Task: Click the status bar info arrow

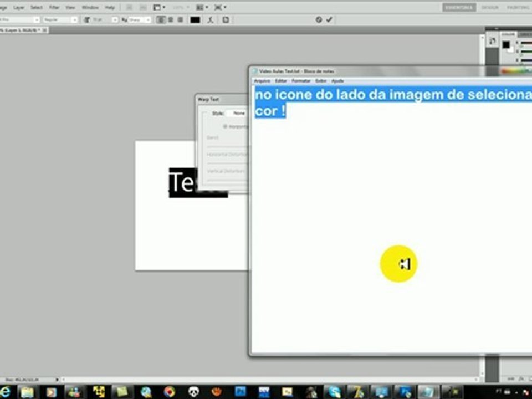Action: 57,380
